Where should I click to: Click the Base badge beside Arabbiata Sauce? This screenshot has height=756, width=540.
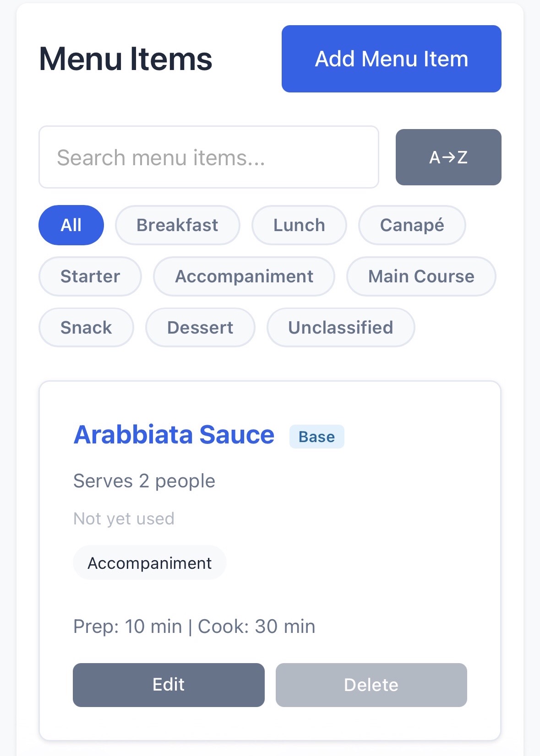[x=316, y=437]
